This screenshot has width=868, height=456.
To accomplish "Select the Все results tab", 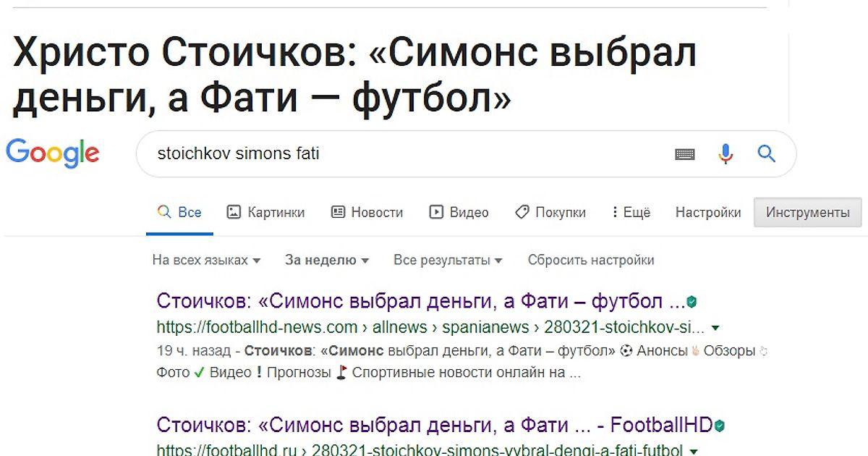I will point(179,212).
